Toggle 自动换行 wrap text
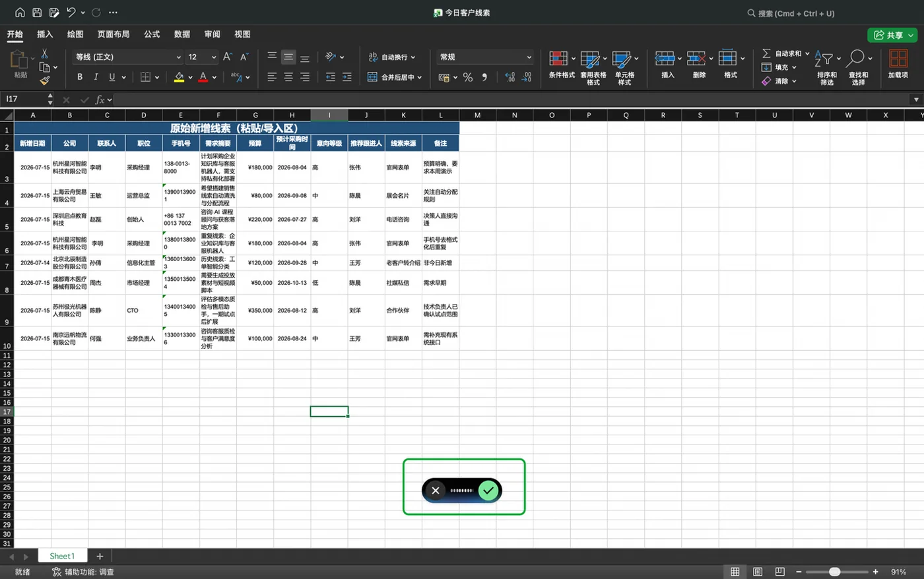Viewport: 924px width, 579px height. click(x=391, y=57)
